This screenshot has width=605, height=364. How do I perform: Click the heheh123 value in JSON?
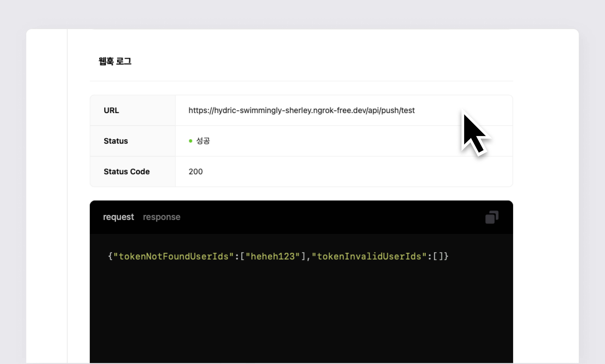click(272, 256)
